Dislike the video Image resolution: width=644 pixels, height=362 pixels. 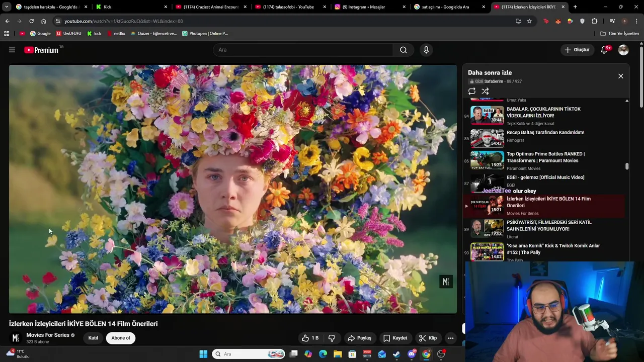332,338
